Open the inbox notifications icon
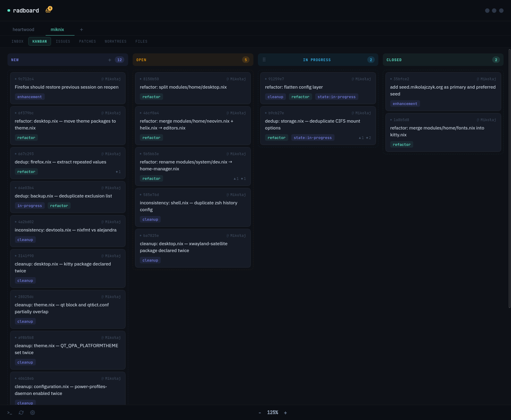This screenshot has height=420, width=511. [x=48, y=10]
